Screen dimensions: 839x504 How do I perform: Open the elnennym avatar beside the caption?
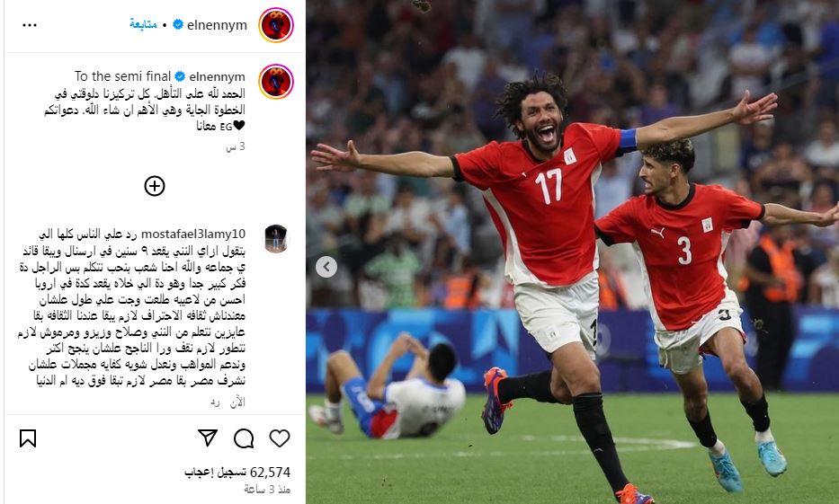point(276,82)
